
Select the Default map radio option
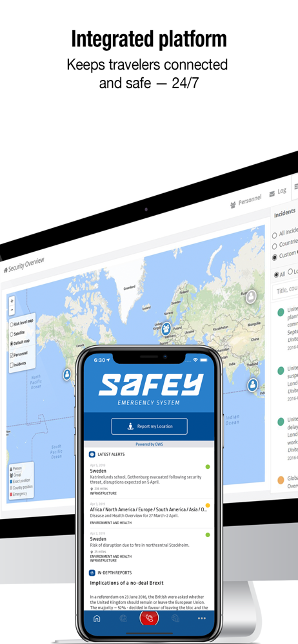click(12, 343)
